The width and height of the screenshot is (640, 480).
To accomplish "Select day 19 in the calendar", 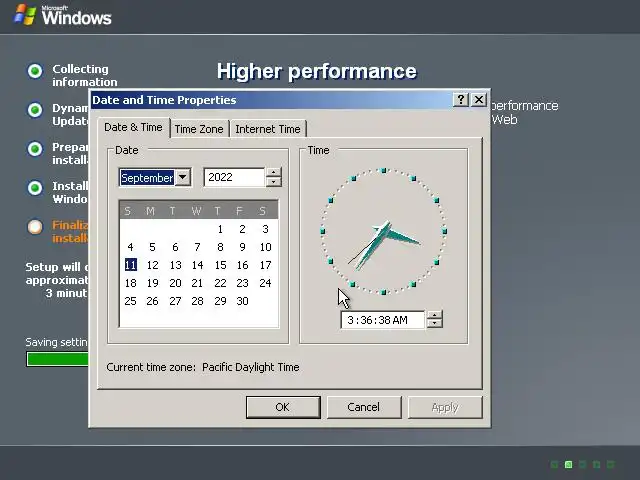I will 152,283.
